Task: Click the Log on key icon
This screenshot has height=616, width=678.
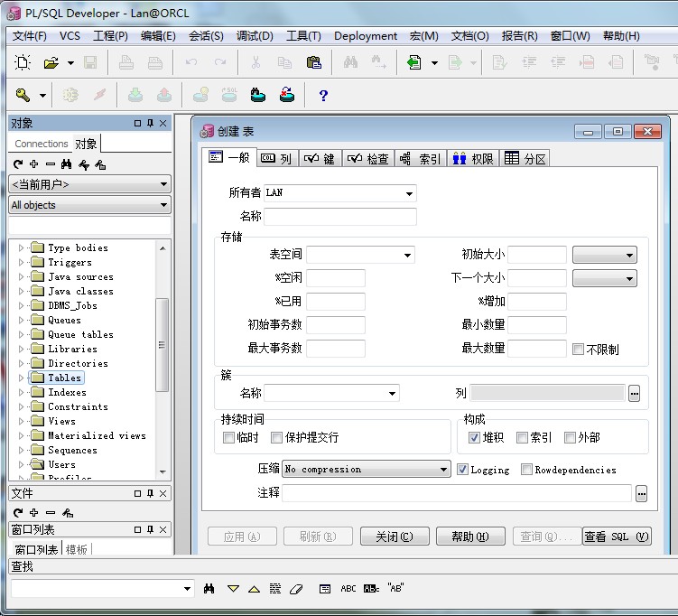Action: (23, 95)
